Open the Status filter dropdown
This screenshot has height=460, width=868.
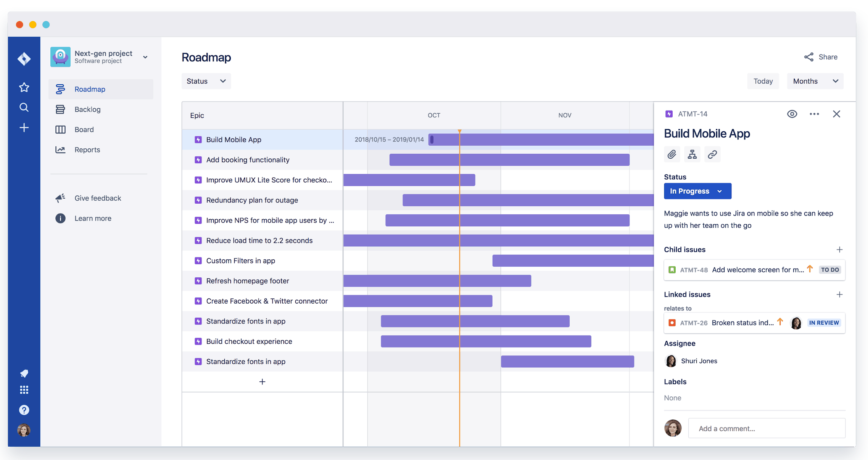206,81
